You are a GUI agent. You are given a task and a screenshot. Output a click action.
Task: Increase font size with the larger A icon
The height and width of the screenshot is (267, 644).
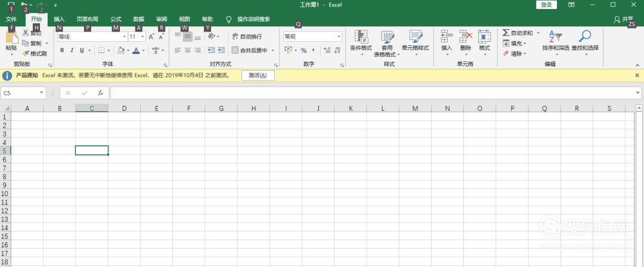pos(151,37)
